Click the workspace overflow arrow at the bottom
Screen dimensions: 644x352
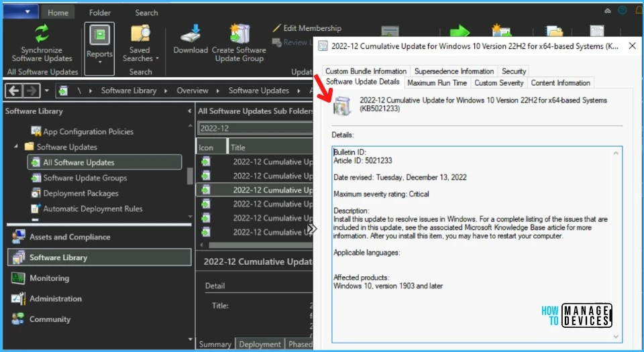click(x=190, y=339)
